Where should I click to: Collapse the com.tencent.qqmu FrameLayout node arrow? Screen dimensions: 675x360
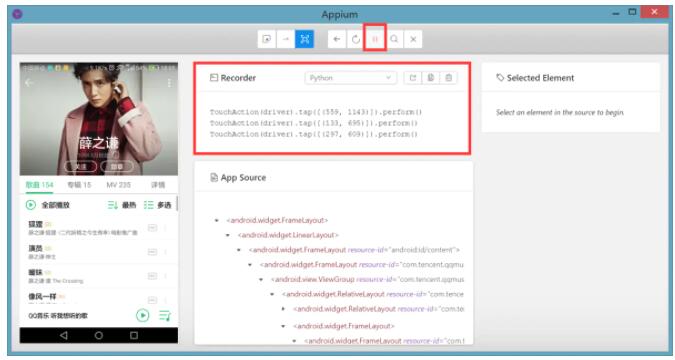(x=250, y=264)
